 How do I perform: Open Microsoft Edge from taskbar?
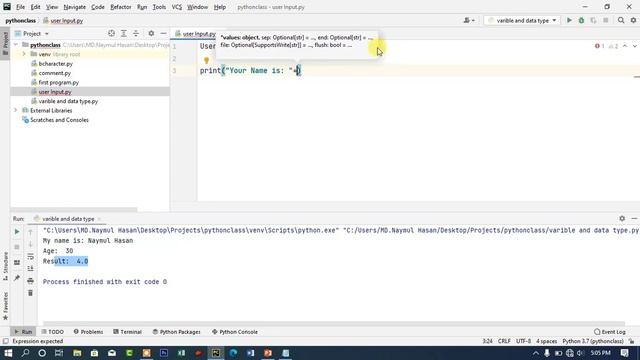pyautogui.click(x=233, y=353)
